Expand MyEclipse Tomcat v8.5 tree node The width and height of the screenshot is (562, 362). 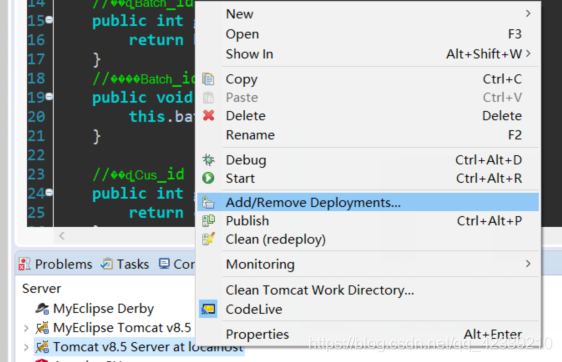click(26, 328)
